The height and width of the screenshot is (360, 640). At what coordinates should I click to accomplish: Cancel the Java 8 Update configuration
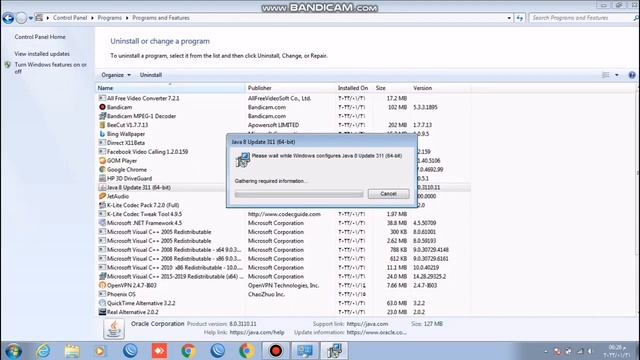point(388,194)
